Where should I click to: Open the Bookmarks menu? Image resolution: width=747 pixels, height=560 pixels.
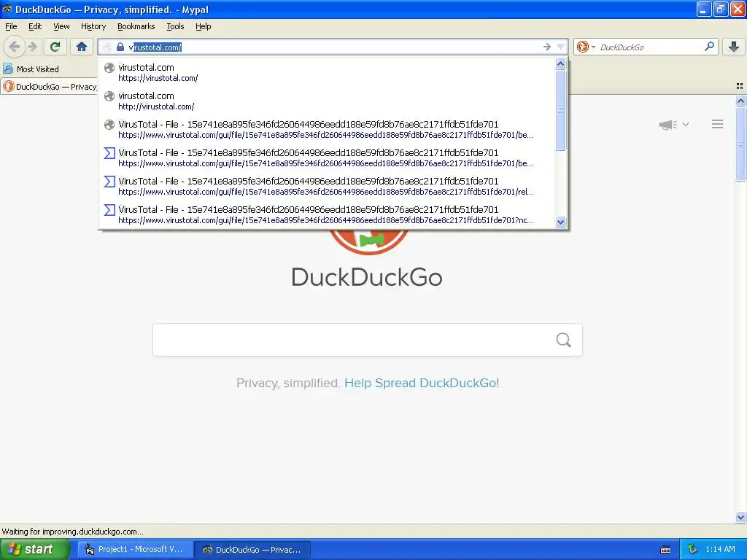136,26
